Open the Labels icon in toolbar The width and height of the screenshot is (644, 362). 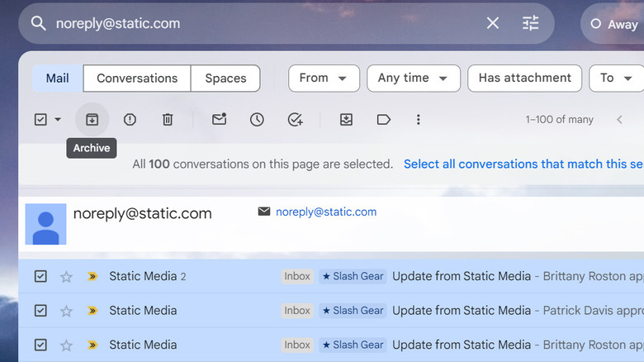coord(383,120)
